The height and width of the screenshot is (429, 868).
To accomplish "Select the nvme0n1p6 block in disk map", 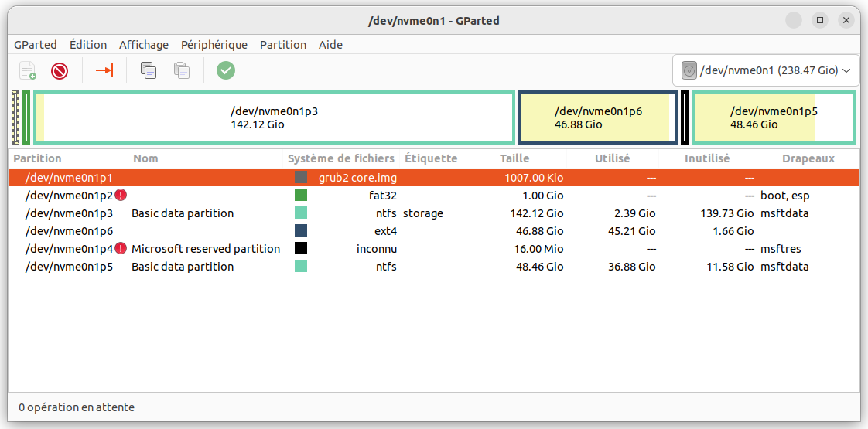I will (598, 117).
